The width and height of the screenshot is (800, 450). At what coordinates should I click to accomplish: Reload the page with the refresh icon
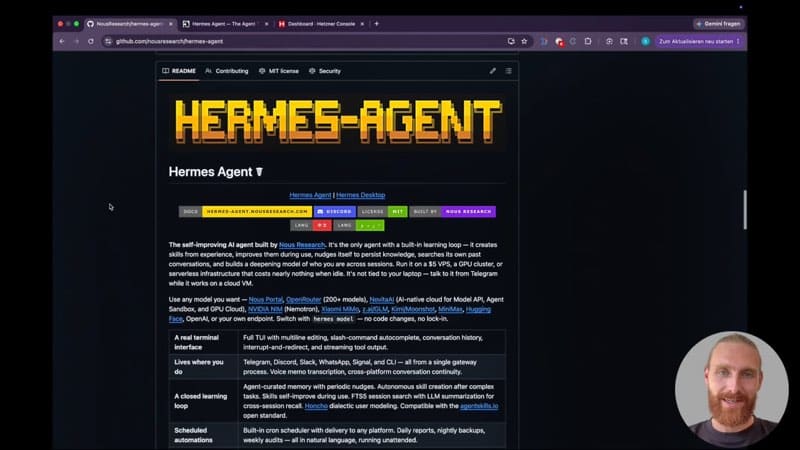pyautogui.click(x=91, y=41)
